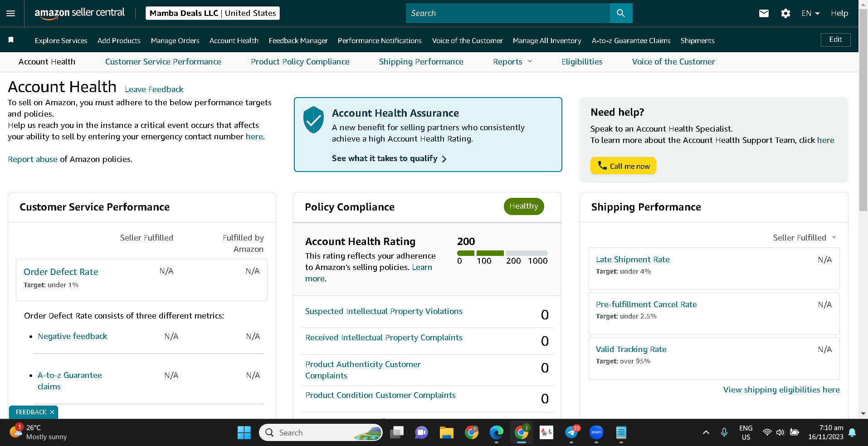Click the Edit button for the menu bar
This screenshot has width=868, height=446.
click(835, 39)
